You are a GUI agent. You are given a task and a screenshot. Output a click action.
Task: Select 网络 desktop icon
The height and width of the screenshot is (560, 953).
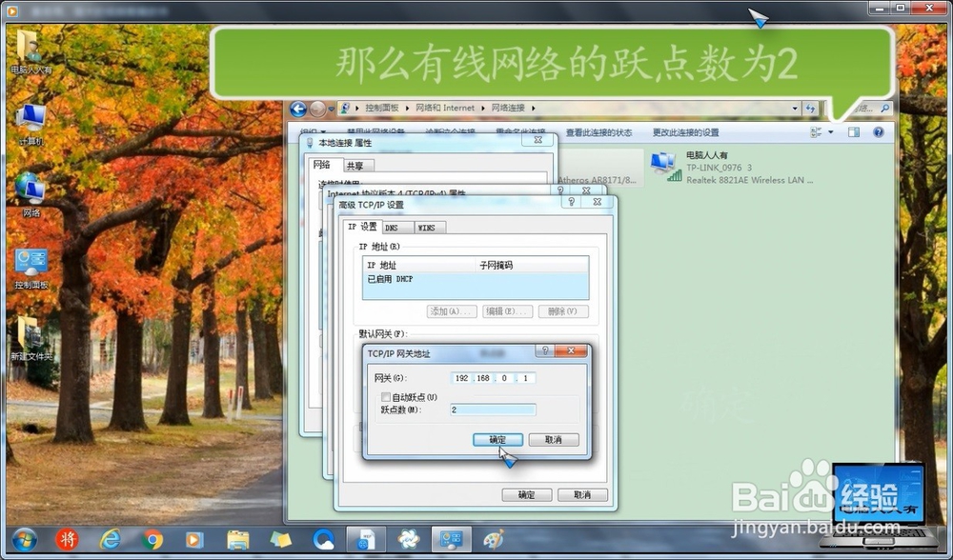pyautogui.click(x=31, y=195)
